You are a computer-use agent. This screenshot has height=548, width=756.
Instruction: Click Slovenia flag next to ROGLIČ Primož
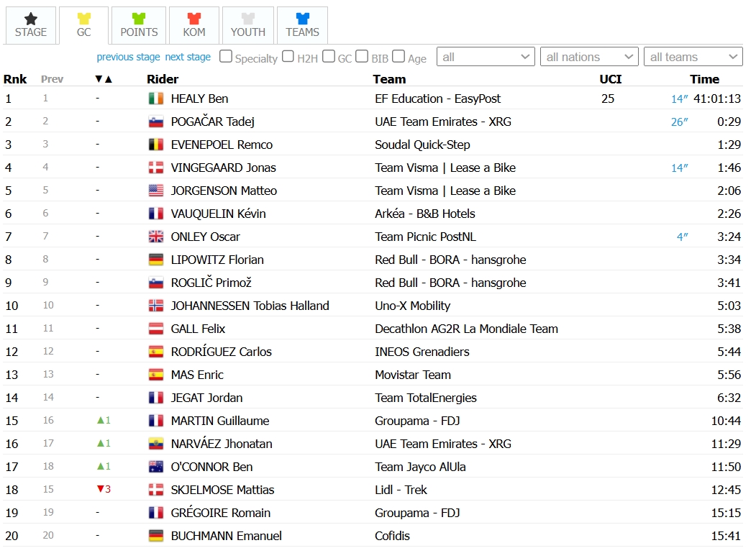coord(156,283)
